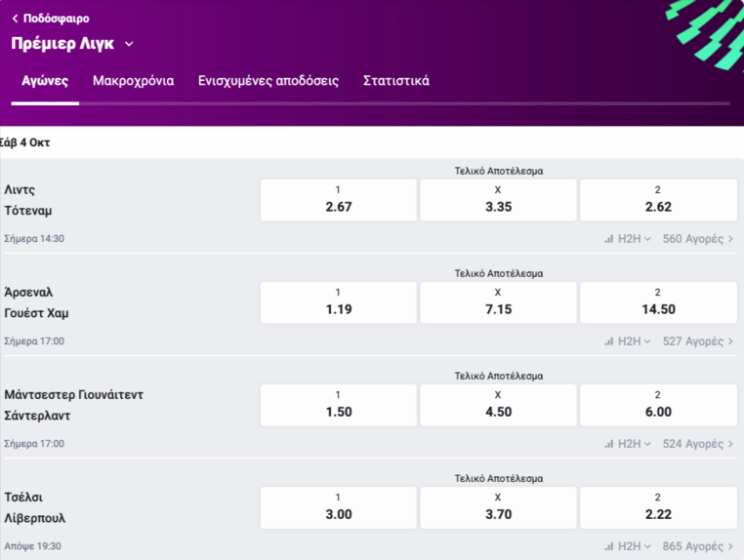Expand H2H chevron for Λιντς match
The height and width of the screenshot is (560, 744).
647,239
